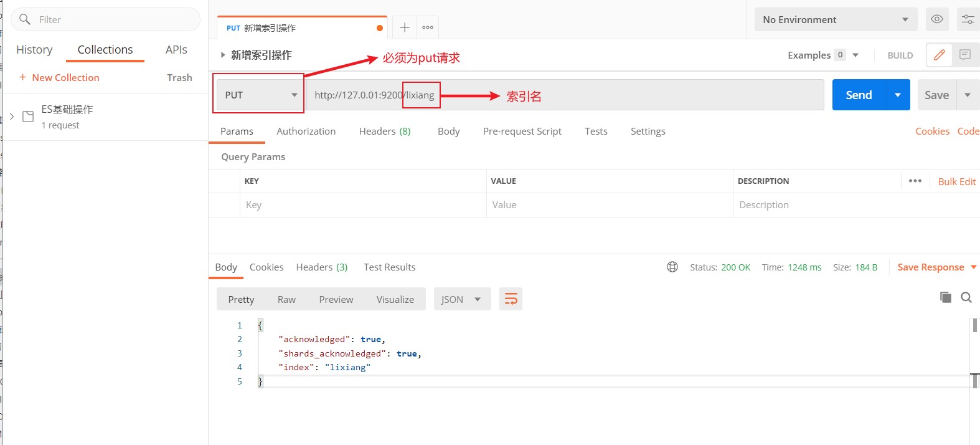
Task: Search the response with the magnifier icon
Action: pos(966,297)
